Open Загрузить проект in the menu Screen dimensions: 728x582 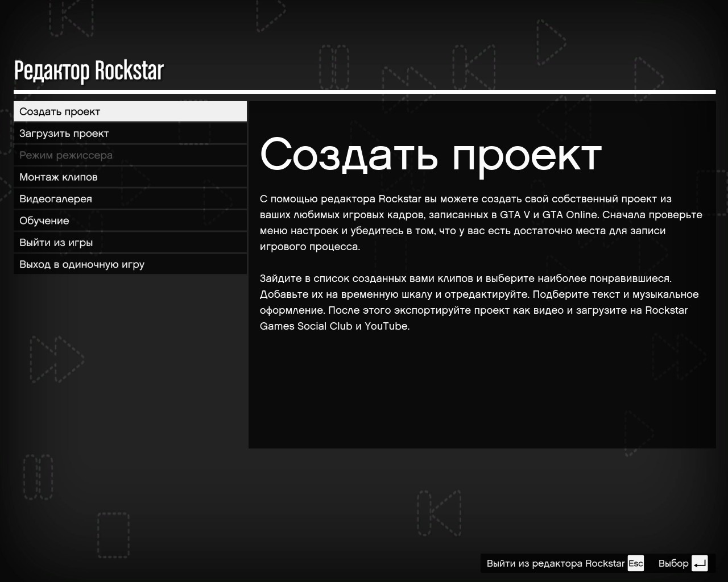[130, 134]
